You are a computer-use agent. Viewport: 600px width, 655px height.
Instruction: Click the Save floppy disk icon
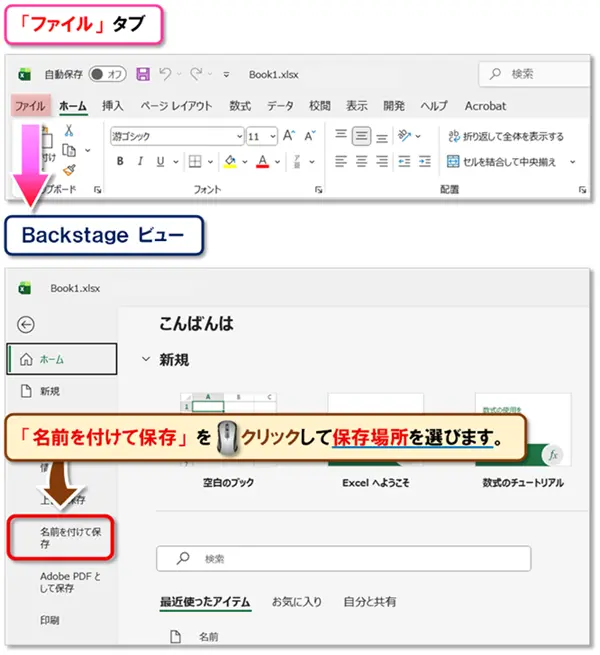pyautogui.click(x=143, y=74)
